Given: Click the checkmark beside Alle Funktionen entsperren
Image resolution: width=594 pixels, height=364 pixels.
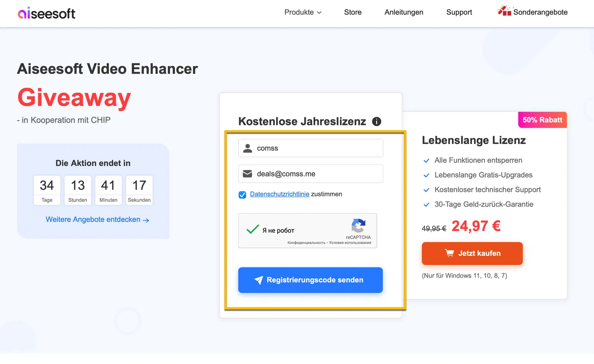Looking at the screenshot, I should click(x=426, y=161).
